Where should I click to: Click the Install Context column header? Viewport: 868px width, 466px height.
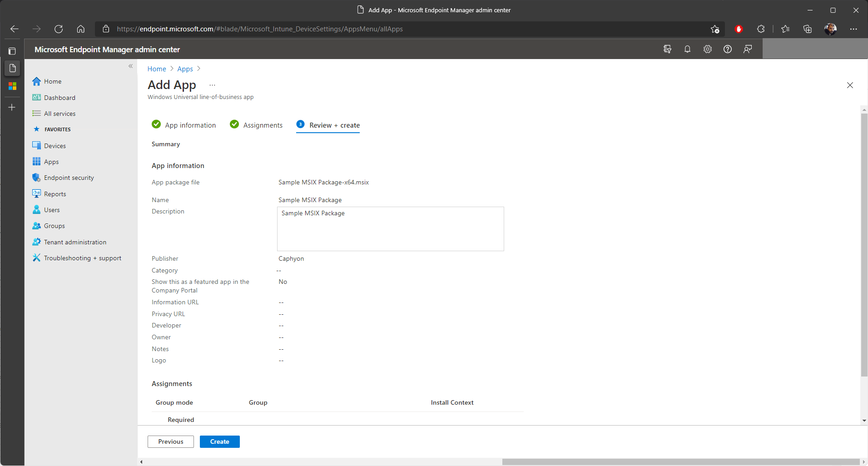pyautogui.click(x=452, y=402)
